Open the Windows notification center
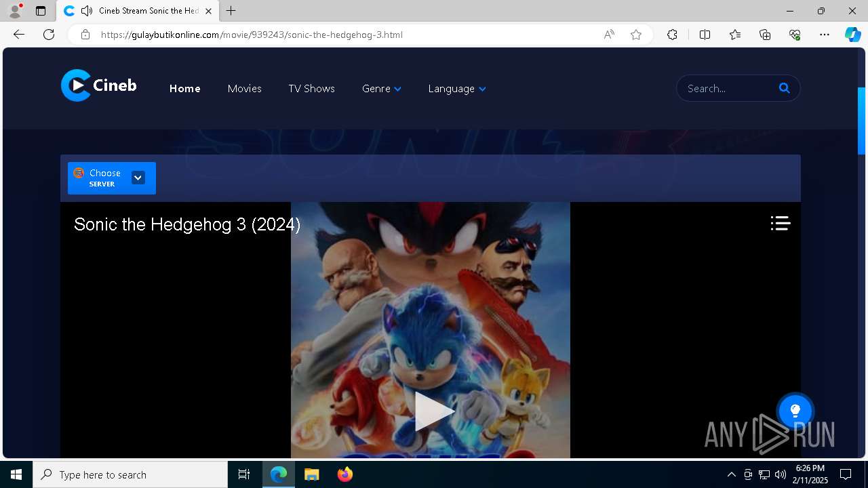 click(846, 474)
